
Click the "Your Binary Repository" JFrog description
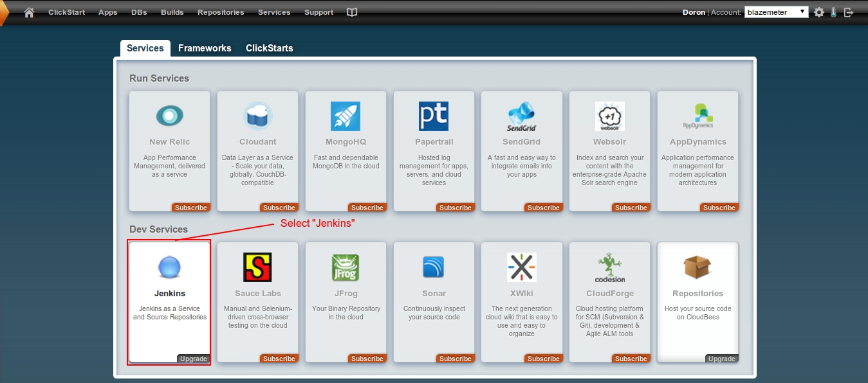tap(346, 313)
